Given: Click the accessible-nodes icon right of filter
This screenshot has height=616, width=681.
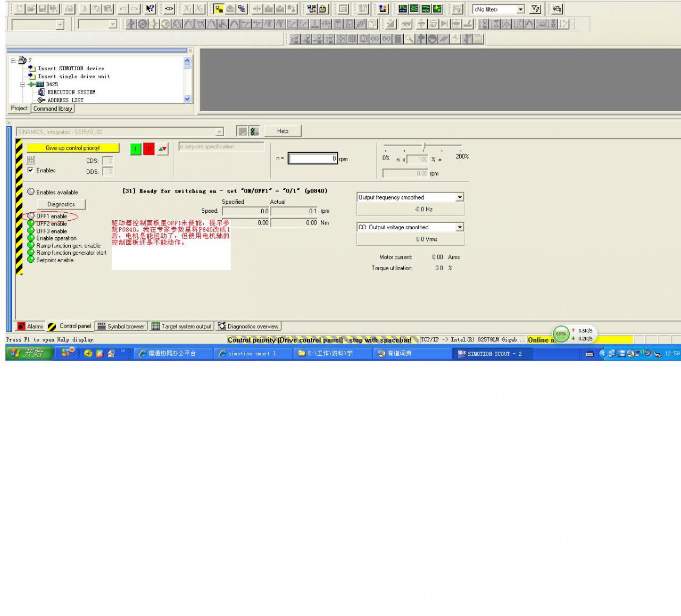Looking at the screenshot, I should [x=557, y=9].
